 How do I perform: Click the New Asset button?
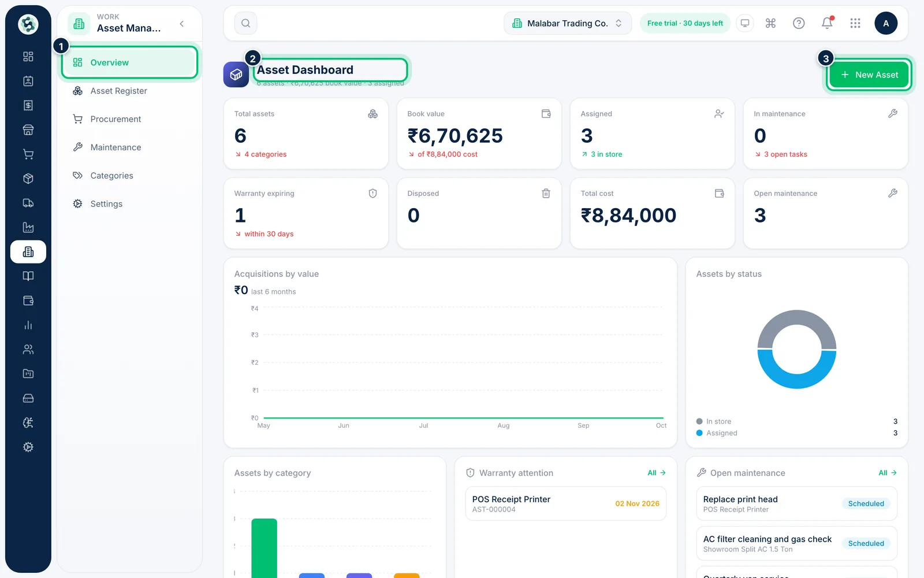click(869, 75)
